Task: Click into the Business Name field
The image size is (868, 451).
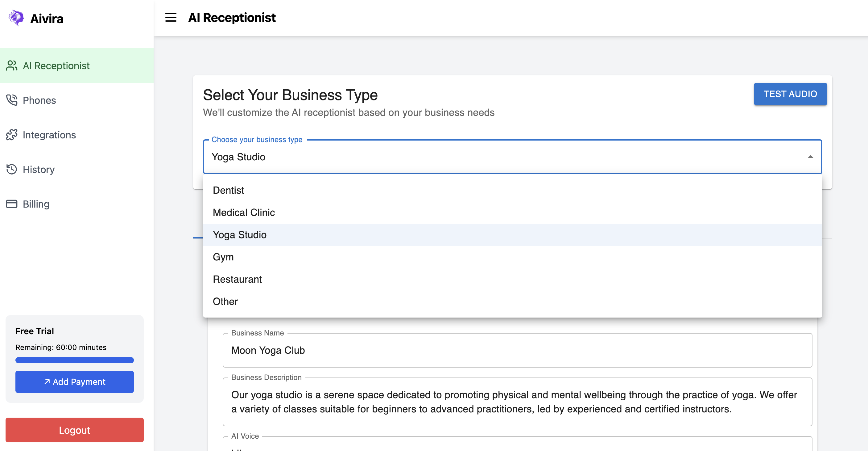Action: (x=517, y=351)
